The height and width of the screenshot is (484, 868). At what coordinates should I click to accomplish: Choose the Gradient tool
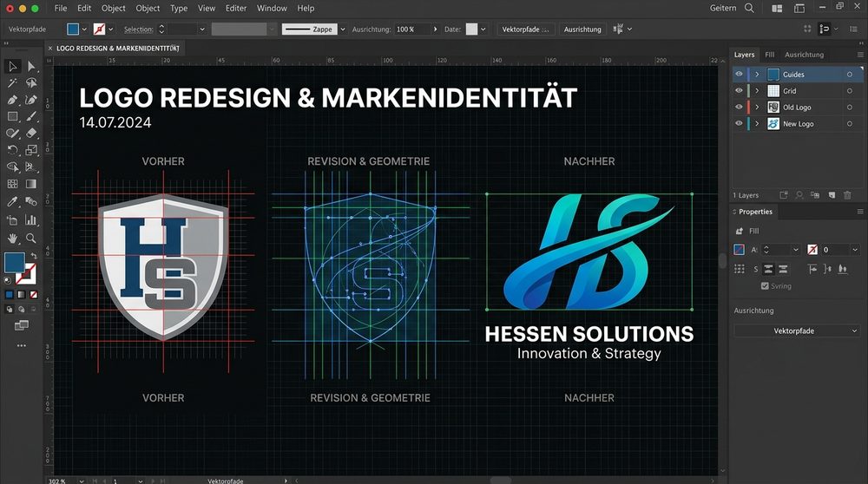click(x=31, y=184)
